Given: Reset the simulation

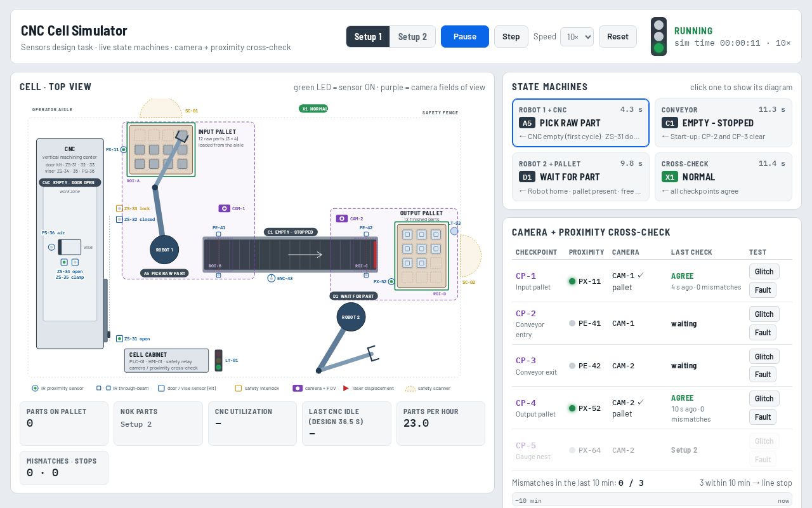Looking at the screenshot, I should tap(618, 36).
